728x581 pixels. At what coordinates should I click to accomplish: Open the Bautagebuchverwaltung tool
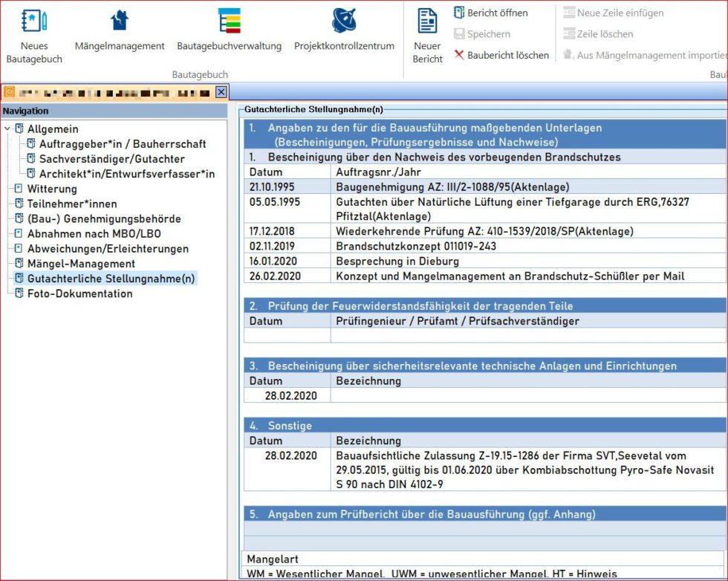click(229, 21)
